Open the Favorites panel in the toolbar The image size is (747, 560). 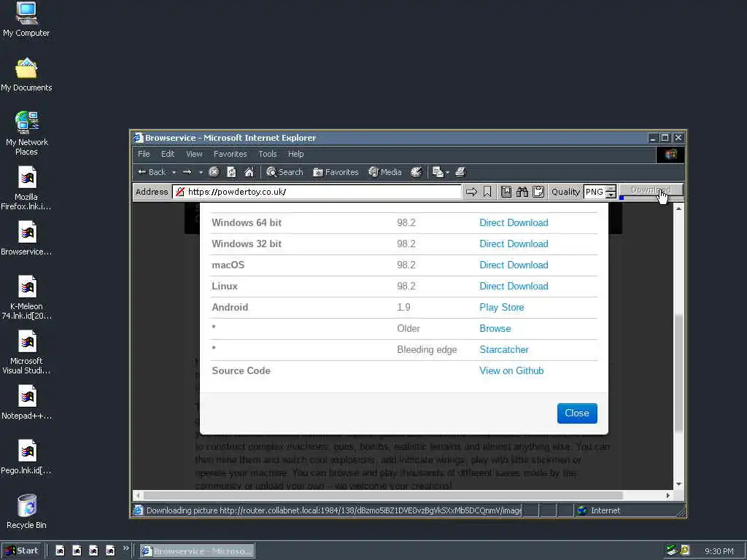pos(336,172)
